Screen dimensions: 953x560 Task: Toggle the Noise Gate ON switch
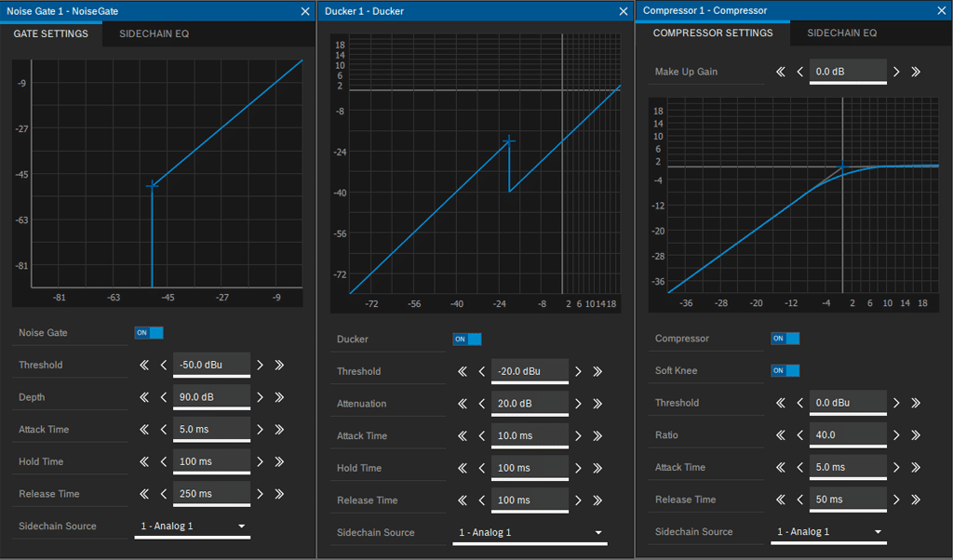pyautogui.click(x=149, y=333)
